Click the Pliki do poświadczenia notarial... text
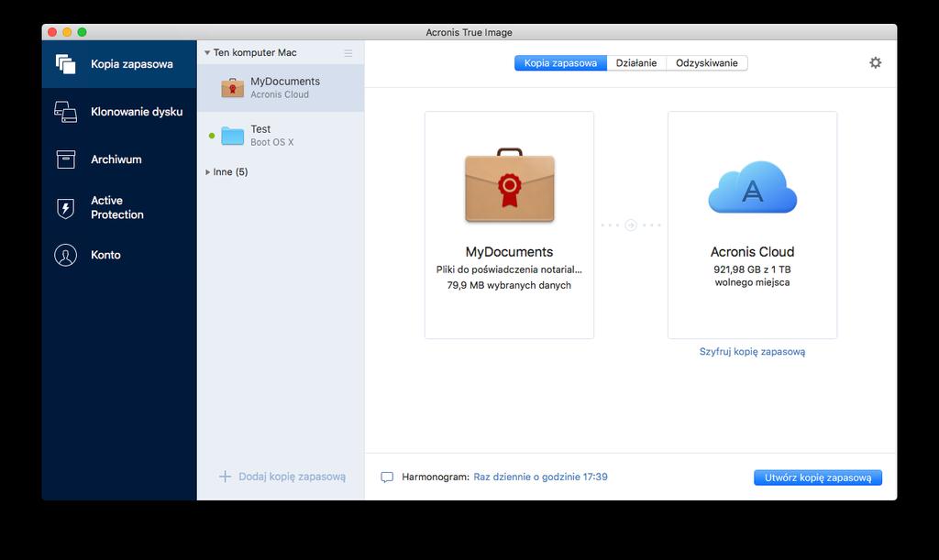Screen dimensions: 939x560 (509, 269)
